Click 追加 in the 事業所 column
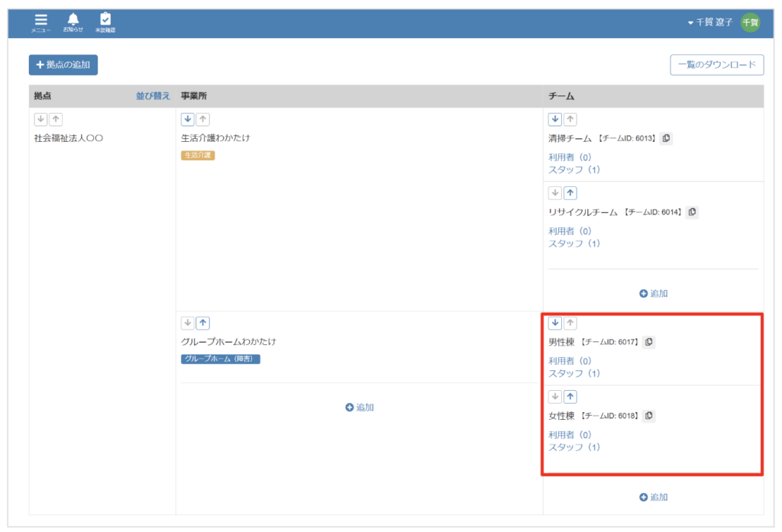 (x=360, y=408)
